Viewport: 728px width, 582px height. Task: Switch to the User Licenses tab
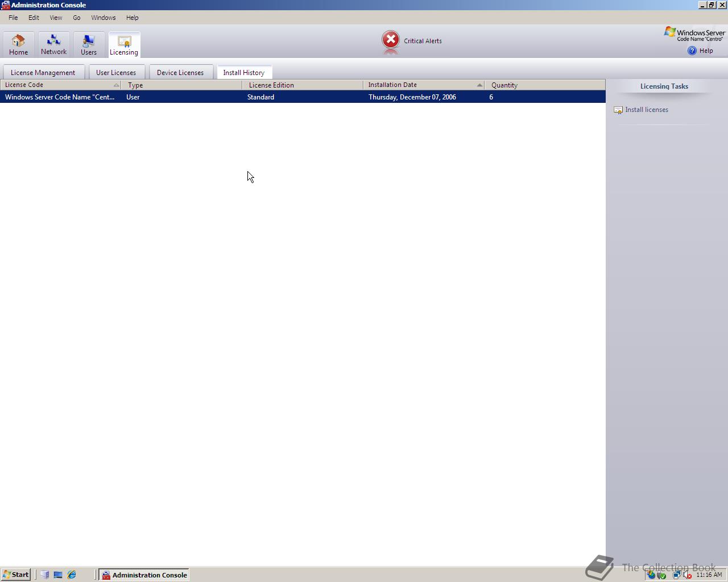tap(116, 73)
